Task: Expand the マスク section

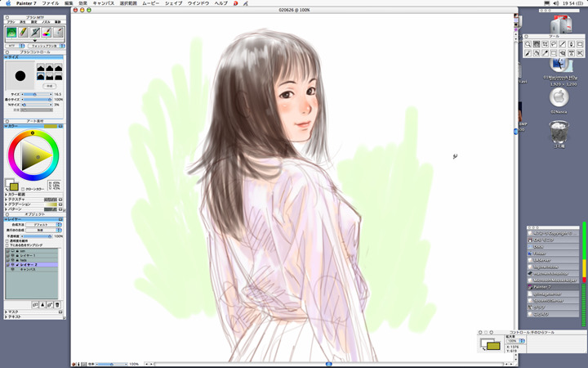Action: click(x=7, y=312)
